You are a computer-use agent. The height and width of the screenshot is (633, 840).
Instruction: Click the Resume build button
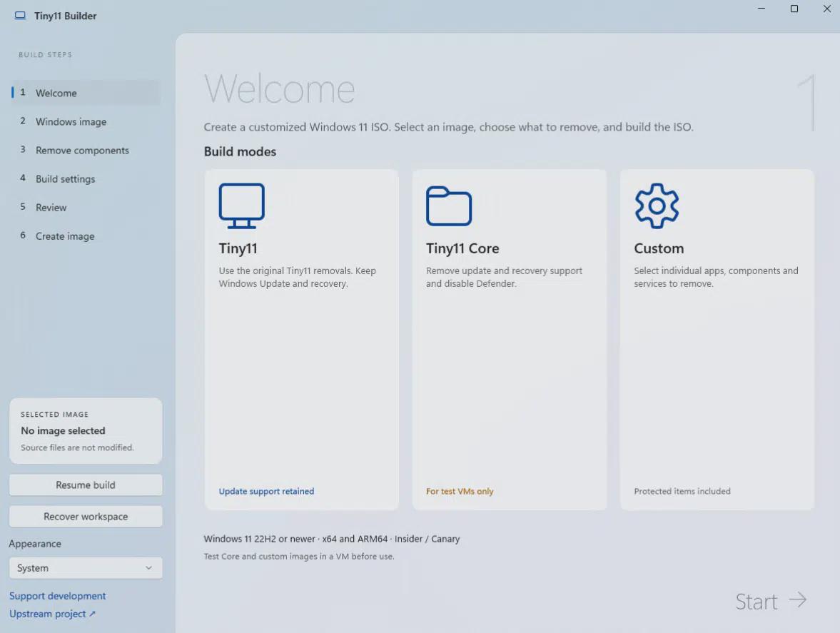(86, 485)
